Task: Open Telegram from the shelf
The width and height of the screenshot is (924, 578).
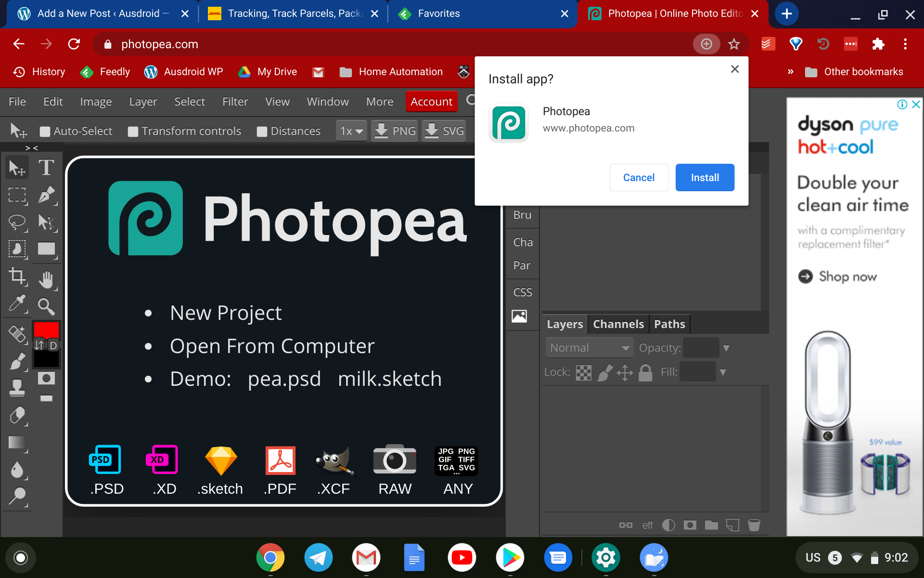Action: pyautogui.click(x=318, y=558)
